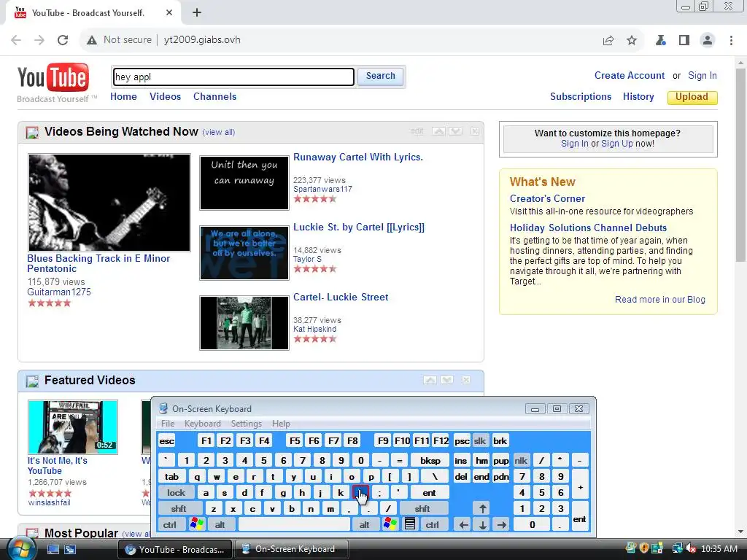Open the Settings menu of On-Screen Keyboard
Viewport: 747px width, 560px height.
click(247, 424)
